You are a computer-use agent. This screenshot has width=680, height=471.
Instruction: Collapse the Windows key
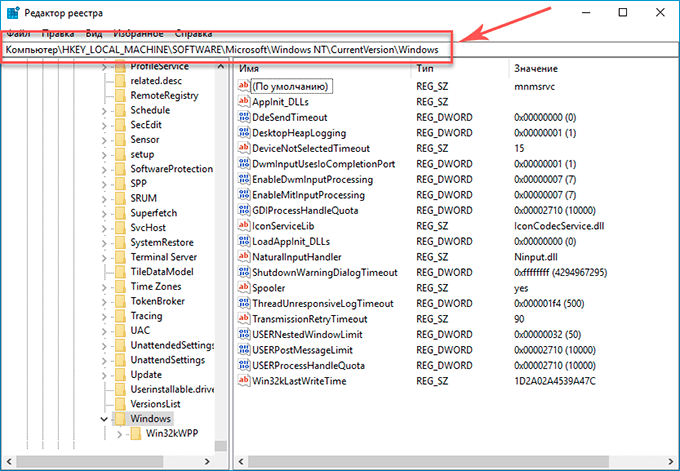click(104, 419)
